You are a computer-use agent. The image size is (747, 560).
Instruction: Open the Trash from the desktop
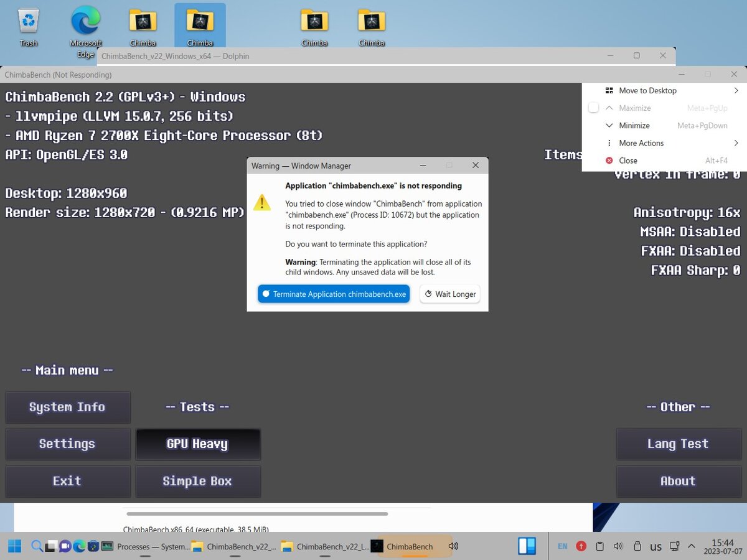coord(28,19)
